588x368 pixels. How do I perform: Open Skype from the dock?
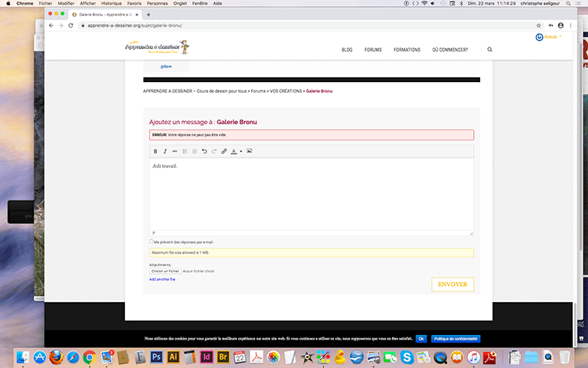[407, 357]
